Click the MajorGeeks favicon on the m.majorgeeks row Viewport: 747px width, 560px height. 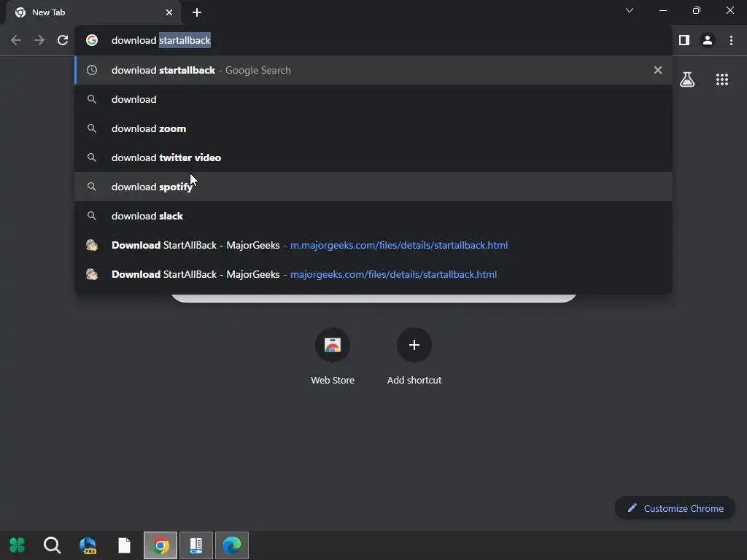(92, 245)
